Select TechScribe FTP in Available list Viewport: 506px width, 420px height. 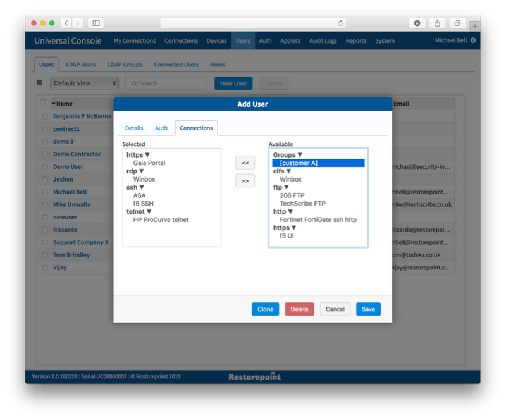click(x=302, y=204)
